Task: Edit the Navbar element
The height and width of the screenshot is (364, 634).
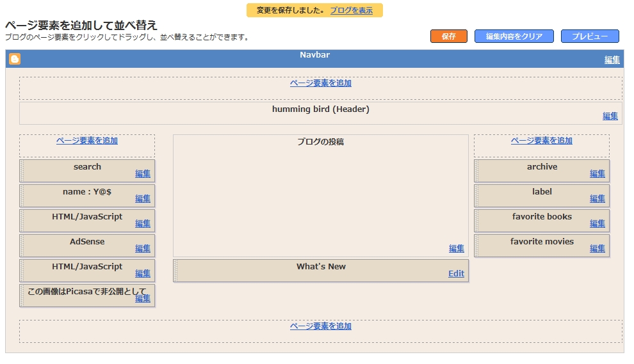Action: point(612,60)
